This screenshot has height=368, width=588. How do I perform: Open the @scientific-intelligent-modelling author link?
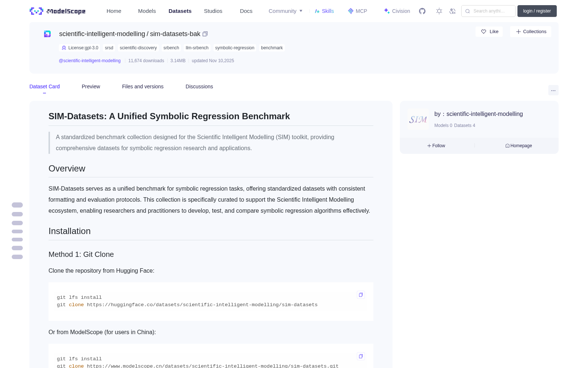coord(90,61)
